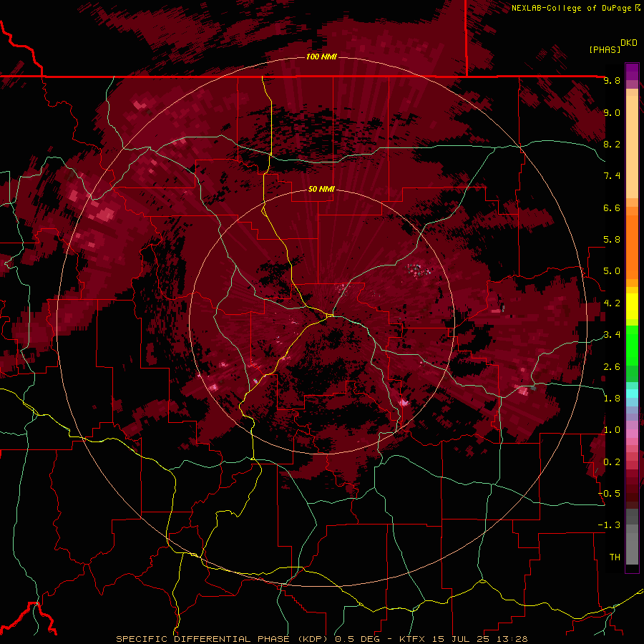This screenshot has height=644, width=644.
Task: Click the 2.6 scale value
Action: [x=612, y=367]
